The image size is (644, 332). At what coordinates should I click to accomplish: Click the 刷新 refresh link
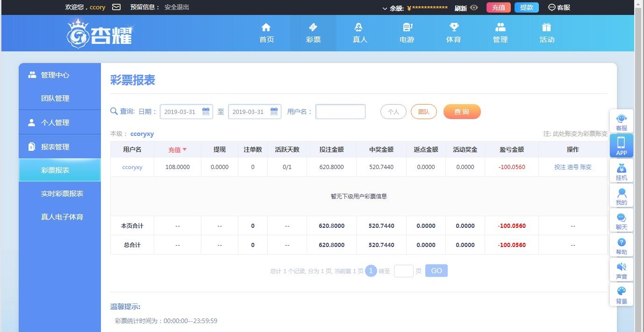click(460, 8)
